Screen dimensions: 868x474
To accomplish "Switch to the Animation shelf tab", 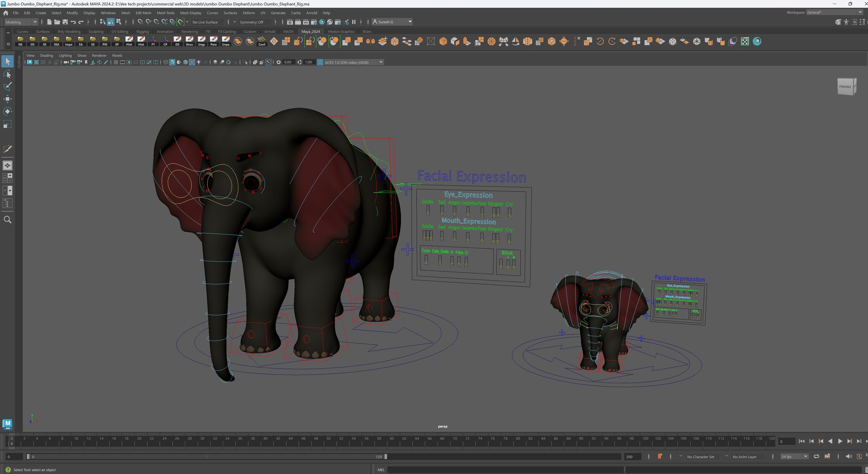I will [165, 32].
